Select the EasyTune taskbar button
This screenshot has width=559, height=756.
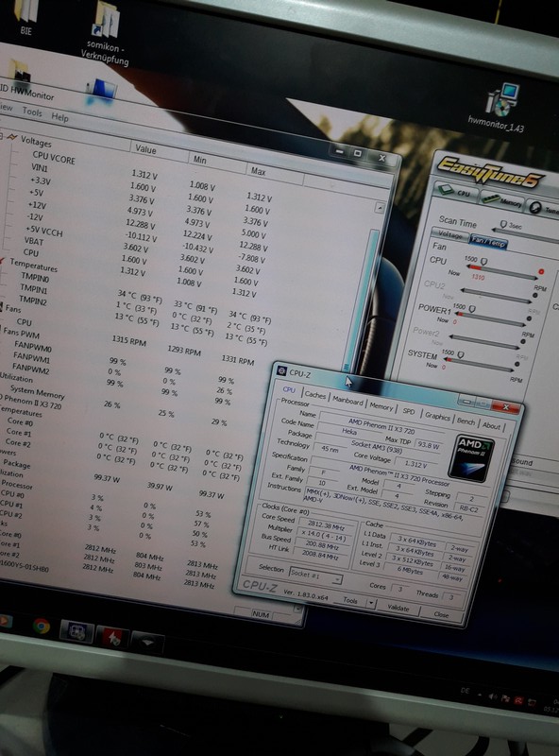click(x=147, y=643)
